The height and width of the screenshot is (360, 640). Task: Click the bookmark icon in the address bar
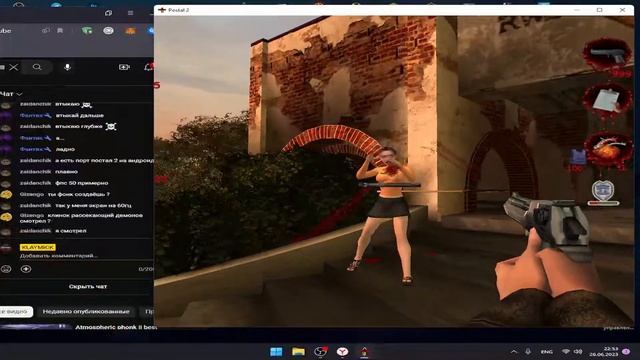coord(60,31)
